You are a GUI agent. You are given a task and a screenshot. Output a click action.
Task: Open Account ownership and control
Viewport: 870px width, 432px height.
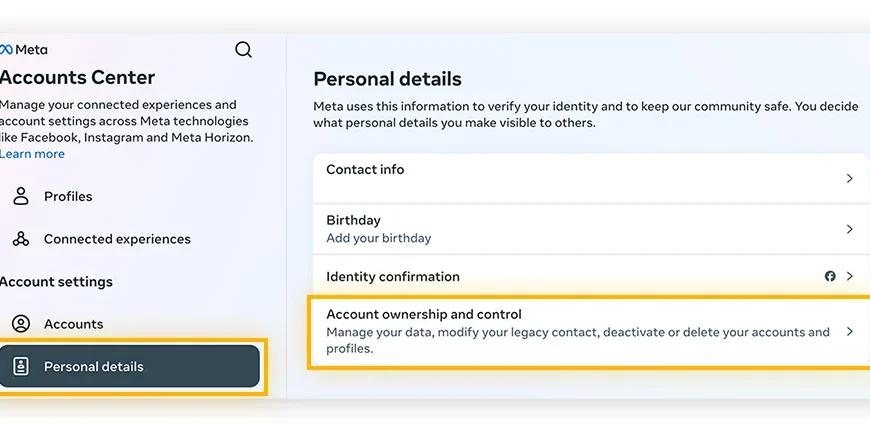(591, 332)
